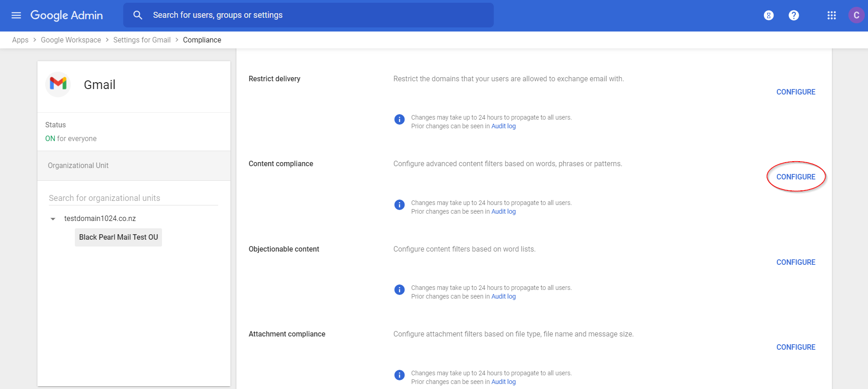Go to Apps breadcrumb
The height and width of the screenshot is (389, 868).
click(20, 40)
